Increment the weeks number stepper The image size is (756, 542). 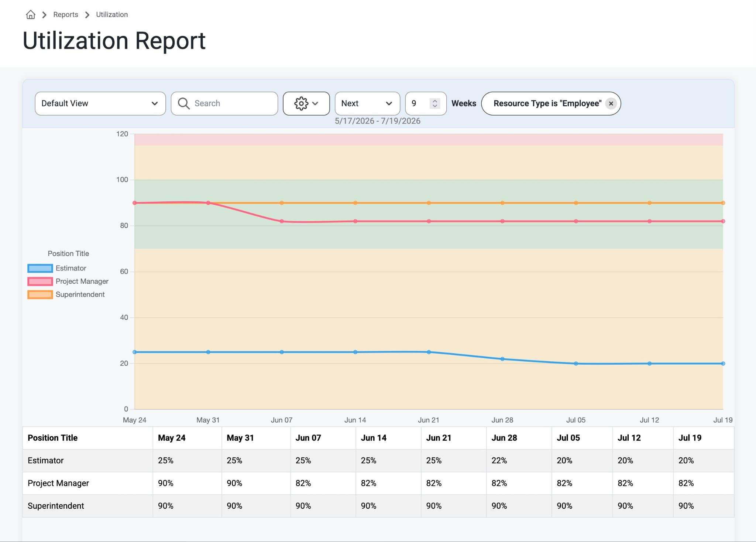coord(435,101)
